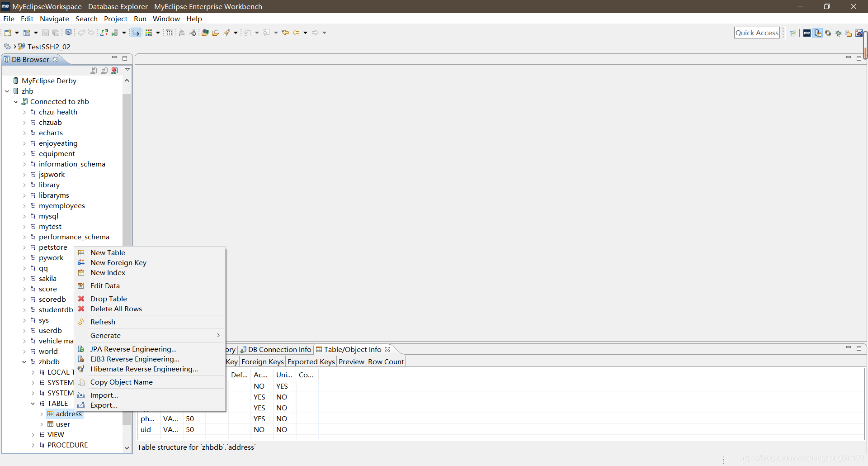Click the Open Perspective icon
Viewport: 868px width, 466px height.
tap(793, 33)
